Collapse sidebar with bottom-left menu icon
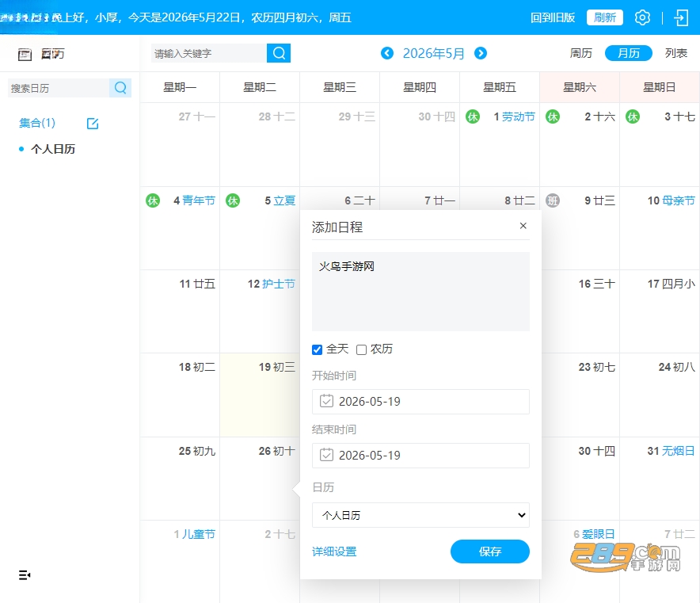Viewport: 700px width, 603px height. (25, 574)
